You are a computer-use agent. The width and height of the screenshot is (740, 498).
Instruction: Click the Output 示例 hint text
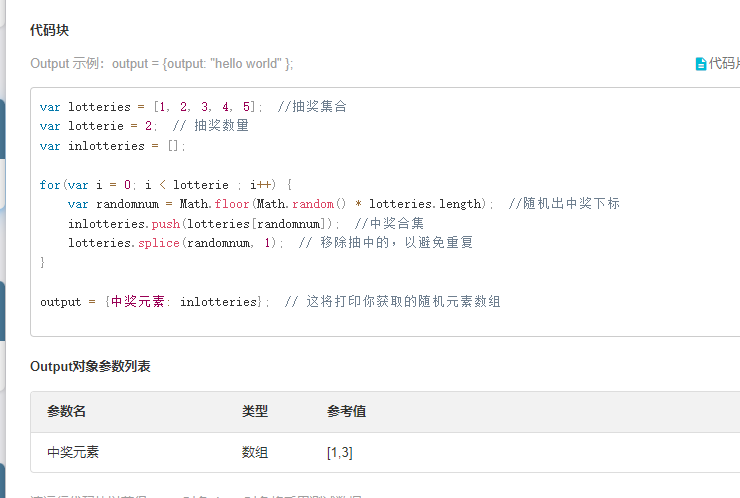[x=162, y=64]
